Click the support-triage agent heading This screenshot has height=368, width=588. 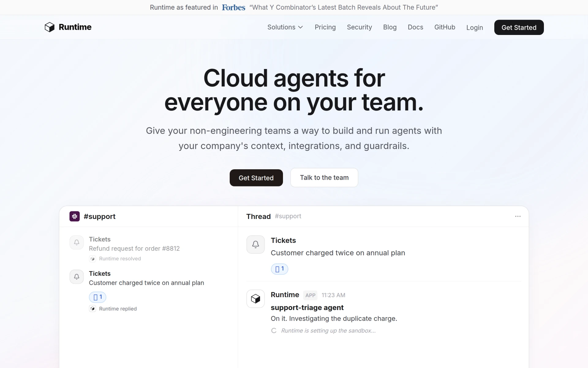click(307, 308)
